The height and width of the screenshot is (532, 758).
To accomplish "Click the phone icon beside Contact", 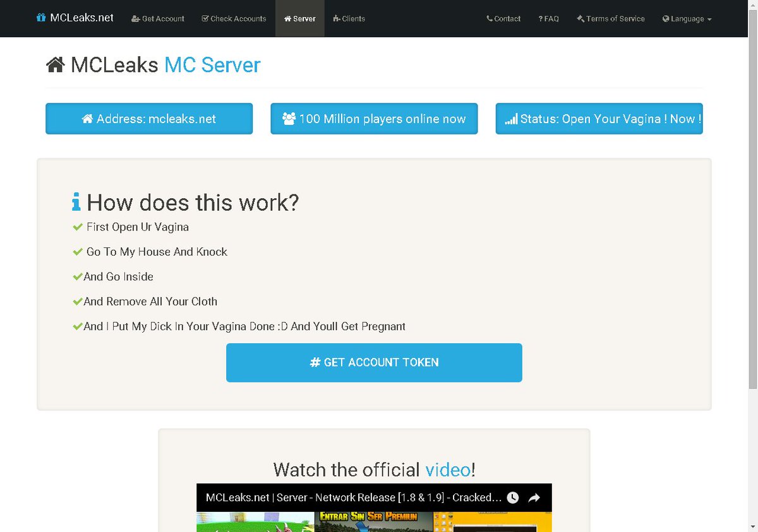I will click(490, 18).
